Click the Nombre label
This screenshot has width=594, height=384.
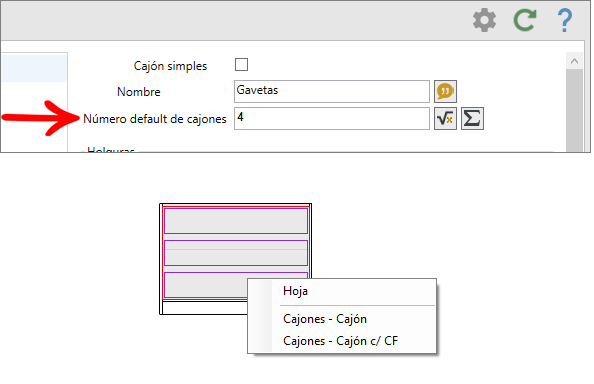139,92
